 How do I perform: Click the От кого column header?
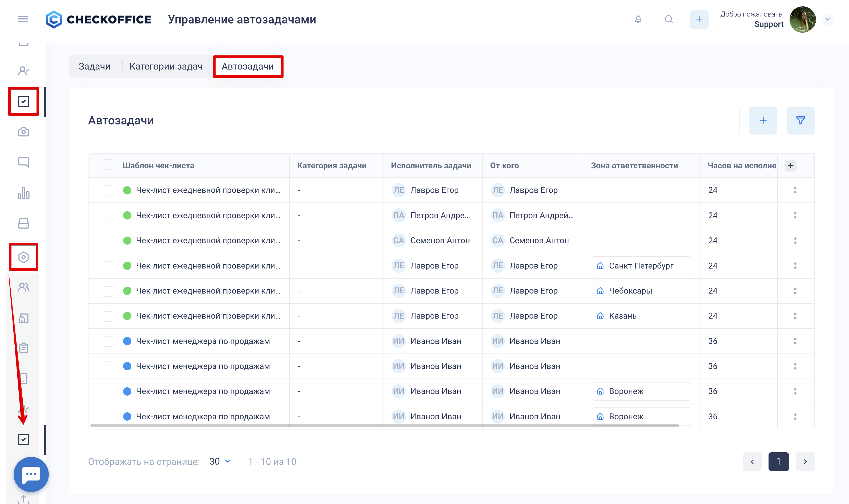click(504, 165)
